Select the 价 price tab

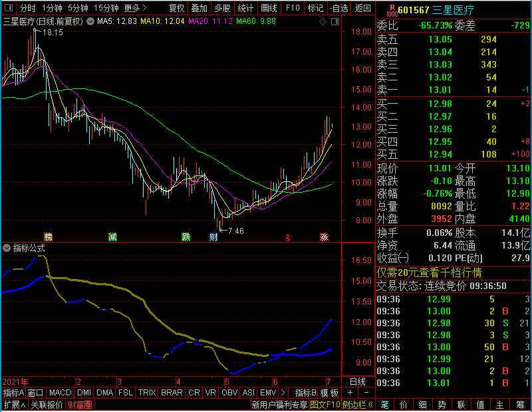click(404, 405)
